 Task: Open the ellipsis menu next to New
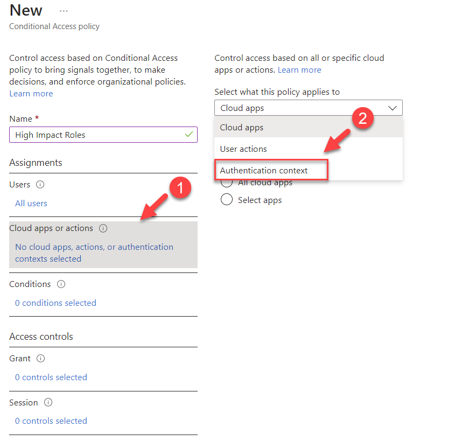[64, 10]
